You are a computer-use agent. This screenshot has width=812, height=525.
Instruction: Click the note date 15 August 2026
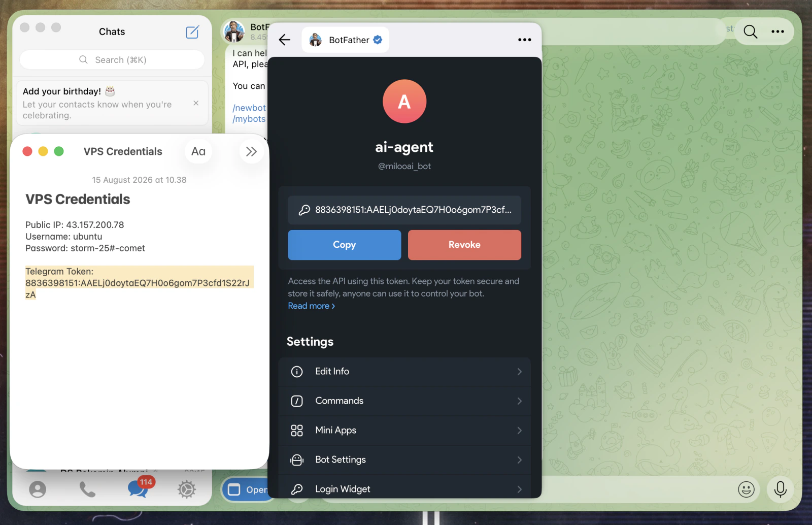click(x=139, y=180)
